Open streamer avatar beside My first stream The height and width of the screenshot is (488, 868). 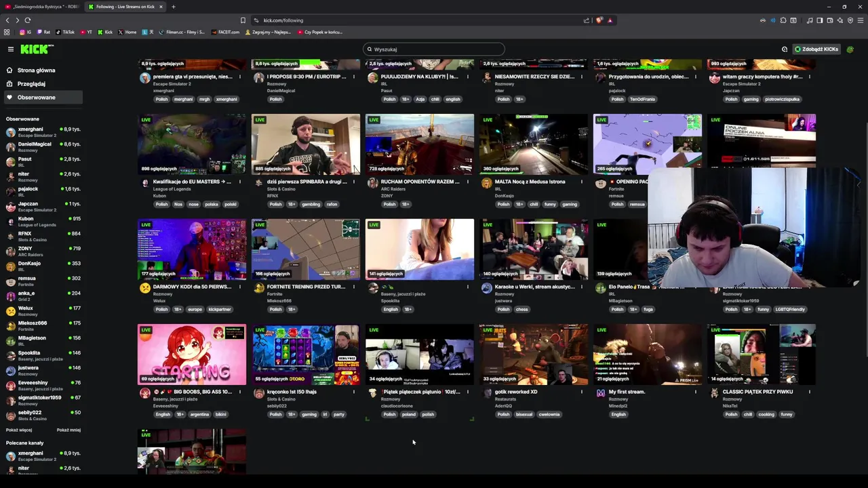(x=600, y=394)
